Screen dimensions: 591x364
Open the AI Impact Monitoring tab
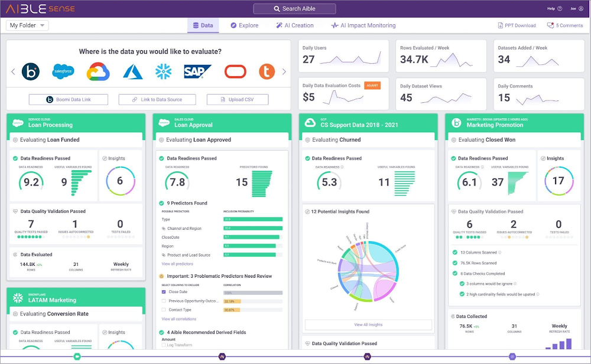[x=363, y=25]
